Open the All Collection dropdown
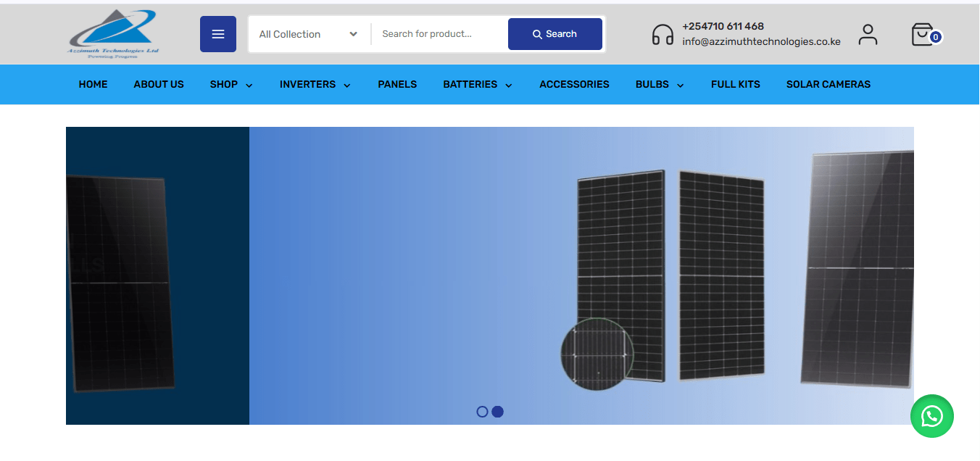Image resolution: width=980 pixels, height=461 pixels. (308, 34)
